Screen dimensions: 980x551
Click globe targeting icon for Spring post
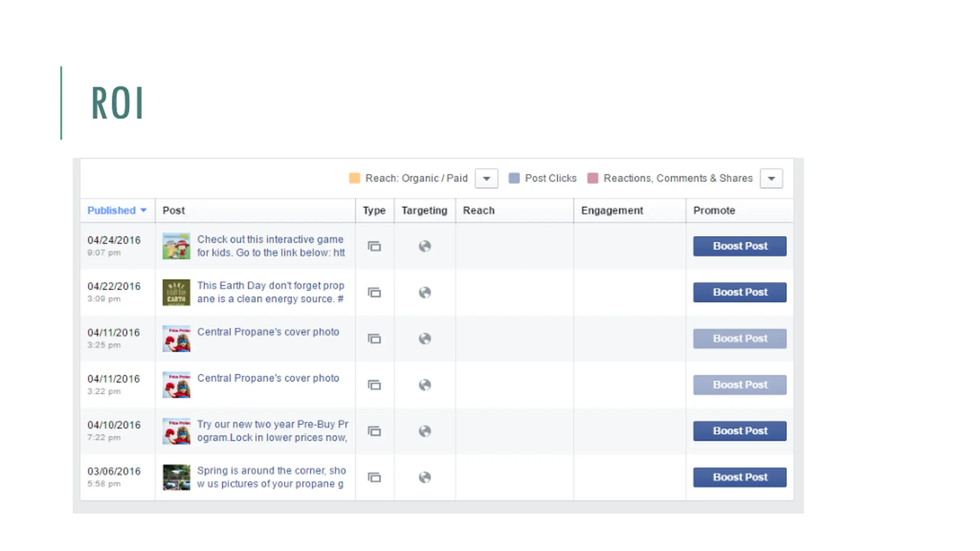coord(425,478)
